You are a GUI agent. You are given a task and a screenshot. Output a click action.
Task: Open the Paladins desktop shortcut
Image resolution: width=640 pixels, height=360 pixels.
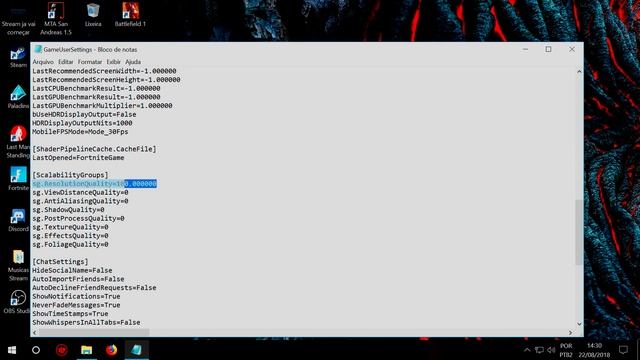point(18,97)
